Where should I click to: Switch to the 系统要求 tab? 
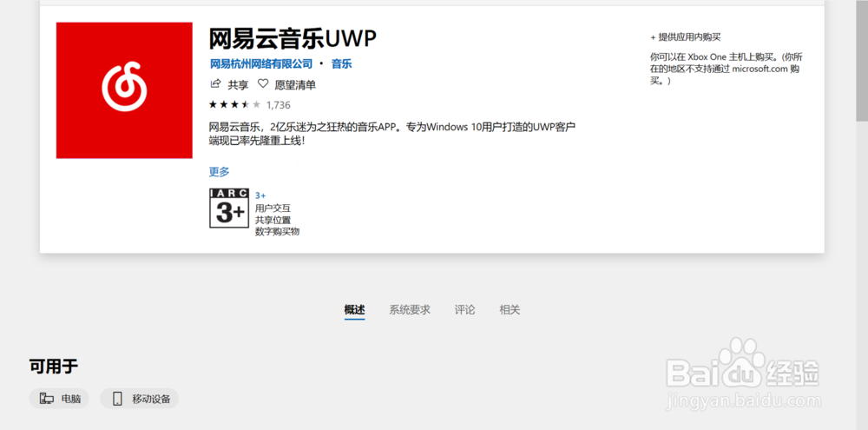[410, 310]
